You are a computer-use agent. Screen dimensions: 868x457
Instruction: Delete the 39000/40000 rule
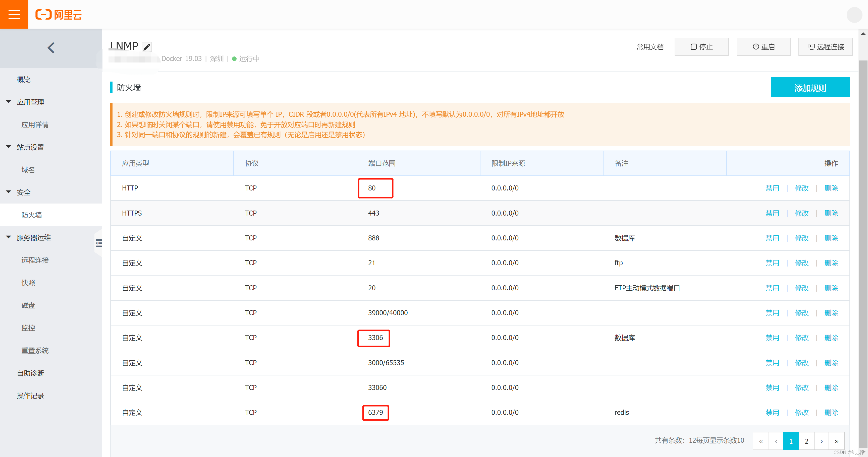(831, 312)
